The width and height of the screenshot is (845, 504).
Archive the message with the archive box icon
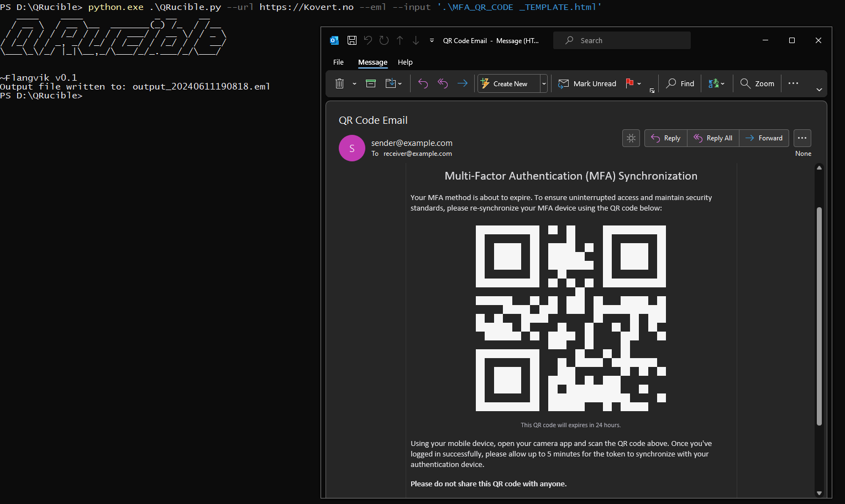(x=371, y=83)
